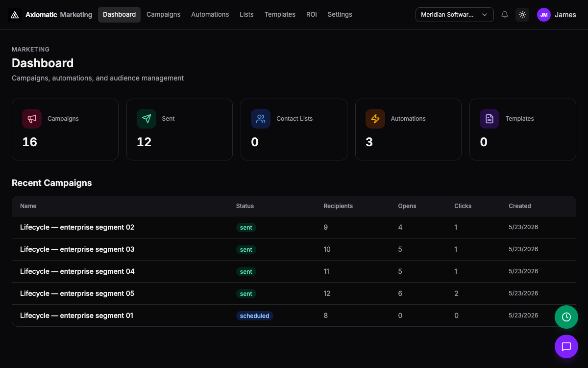Open the green clock floating button
The height and width of the screenshot is (368, 588).
566,317
